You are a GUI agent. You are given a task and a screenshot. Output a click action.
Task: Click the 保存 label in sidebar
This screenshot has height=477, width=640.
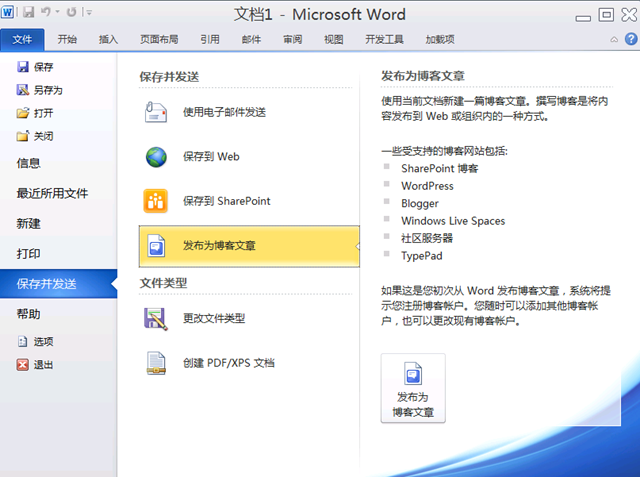44,67
